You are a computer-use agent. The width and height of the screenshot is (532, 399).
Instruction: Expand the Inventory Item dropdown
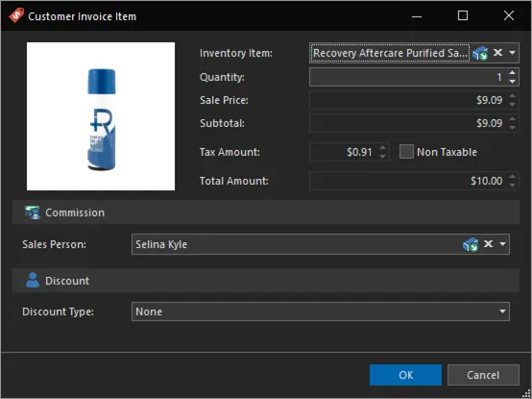click(x=512, y=53)
